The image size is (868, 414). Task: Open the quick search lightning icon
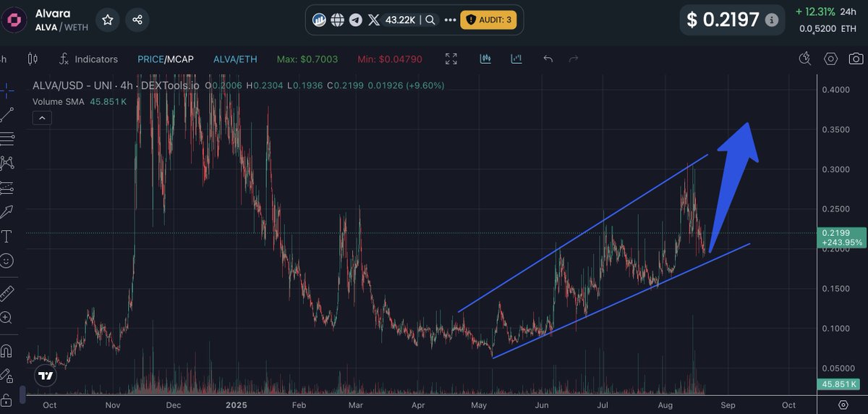(x=805, y=59)
